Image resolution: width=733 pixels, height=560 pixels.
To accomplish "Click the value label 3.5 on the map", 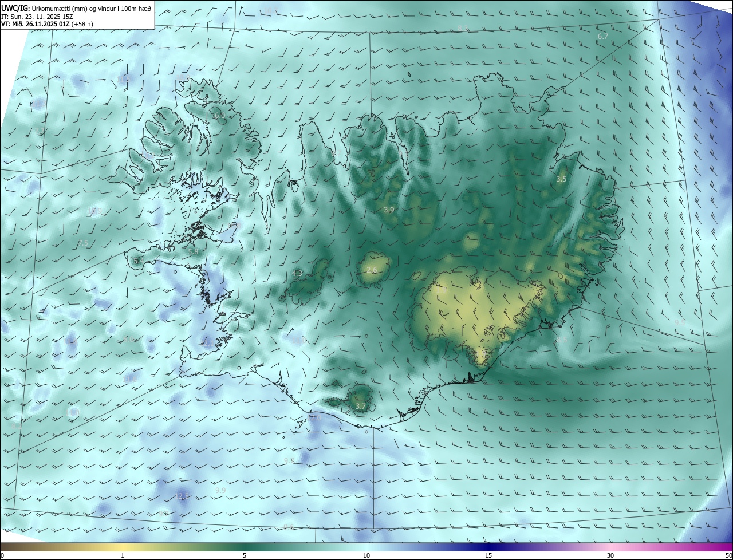I will (x=561, y=179).
